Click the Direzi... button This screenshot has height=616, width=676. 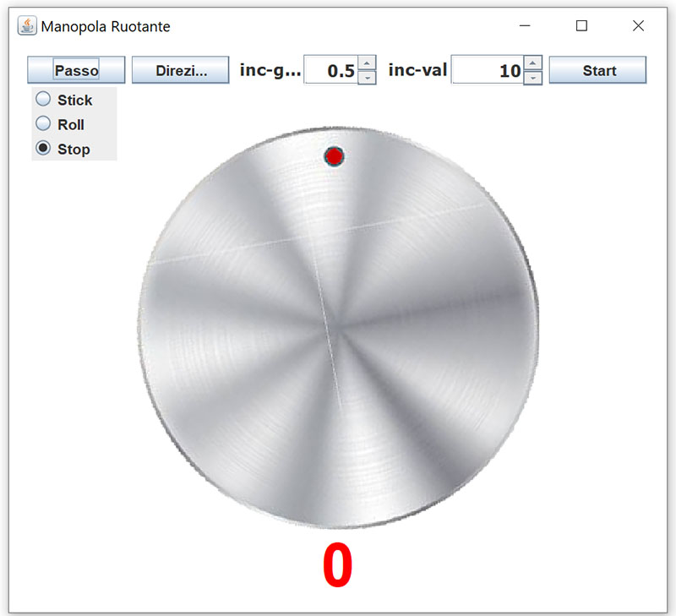pyautogui.click(x=180, y=70)
